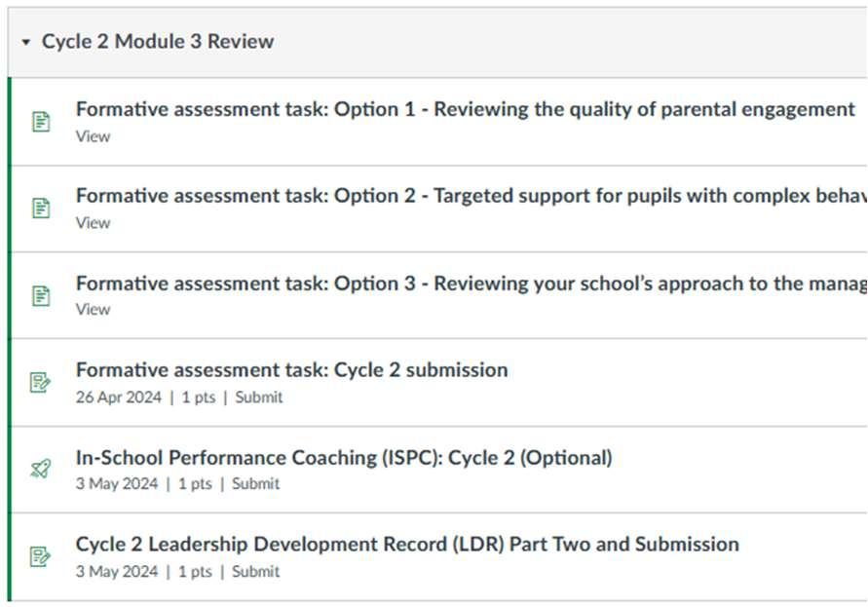Collapse the Cycle 2 Module 3 Review arrow
Viewport: 868px width, 607px height.
tap(26, 42)
